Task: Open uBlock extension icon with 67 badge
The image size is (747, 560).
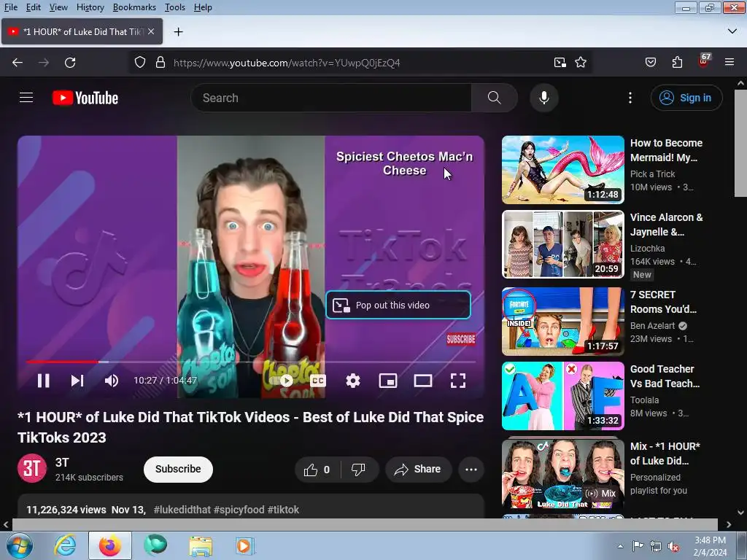Action: [x=704, y=61]
